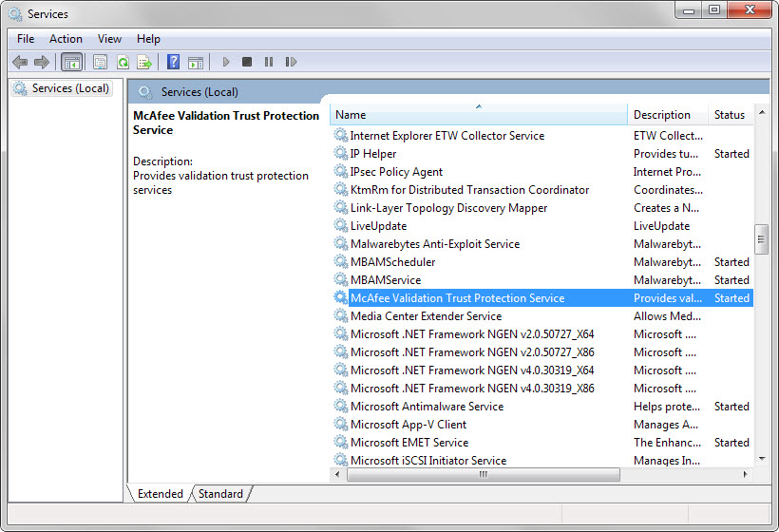Click gear icon beside MBAMService
Screen dimensions: 779x532
(341, 279)
